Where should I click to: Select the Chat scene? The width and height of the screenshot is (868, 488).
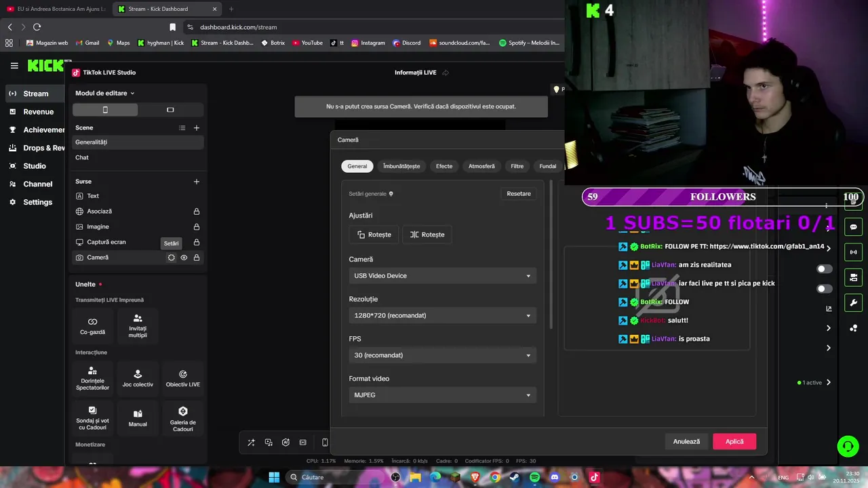pos(138,157)
